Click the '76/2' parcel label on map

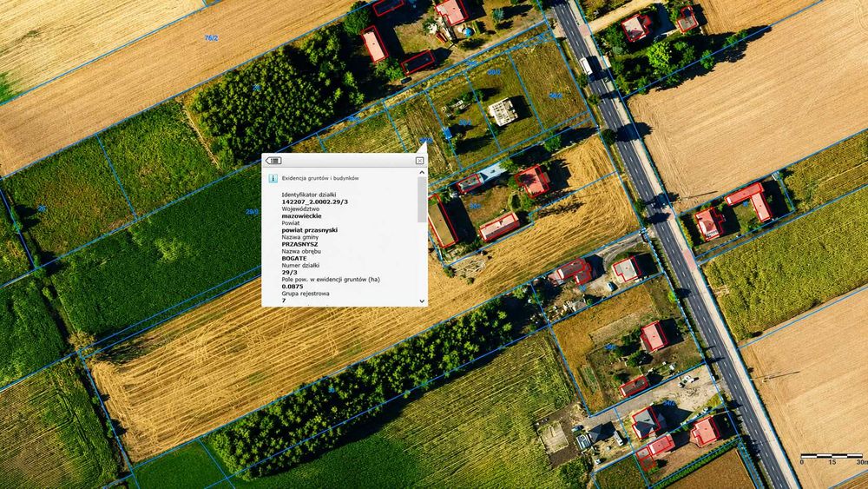(211, 38)
